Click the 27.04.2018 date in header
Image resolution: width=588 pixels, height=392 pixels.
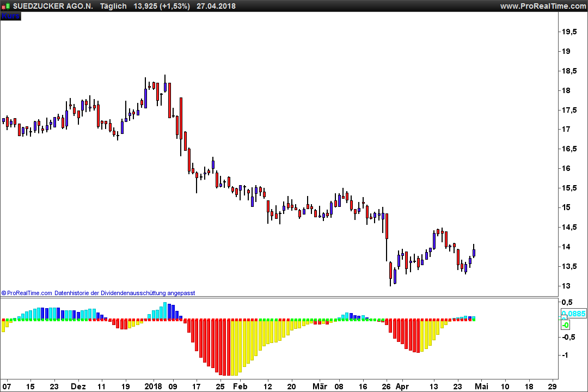click(x=216, y=6)
